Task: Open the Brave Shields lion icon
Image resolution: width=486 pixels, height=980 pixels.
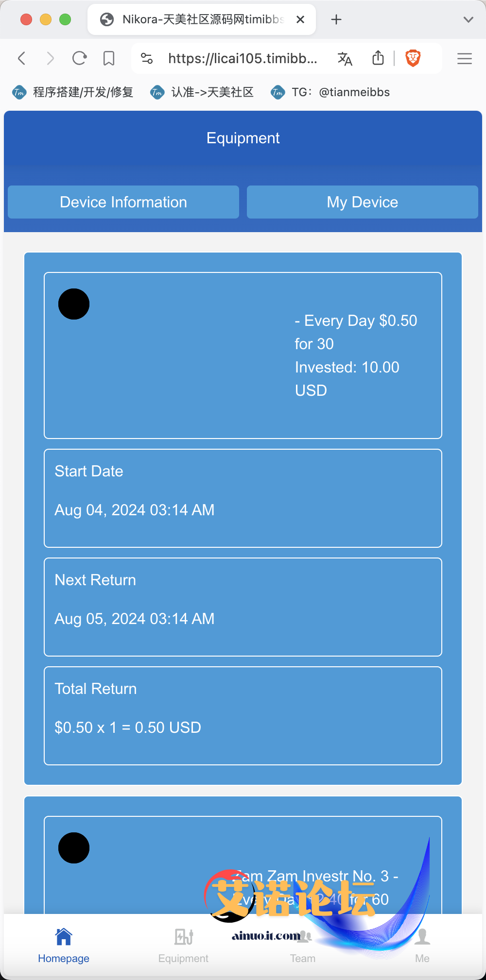Action: (413, 58)
